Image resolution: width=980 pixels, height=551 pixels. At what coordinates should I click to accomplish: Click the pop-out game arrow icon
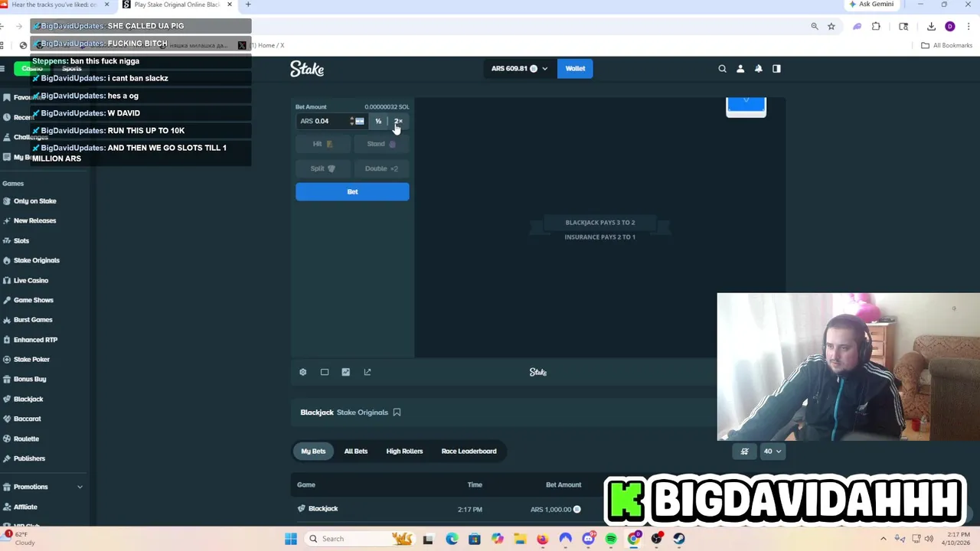pyautogui.click(x=367, y=372)
